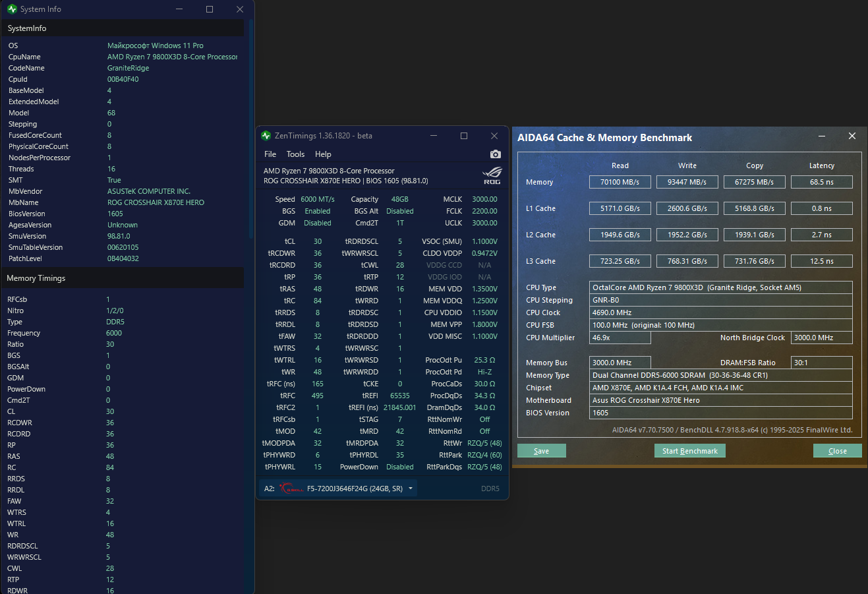The height and width of the screenshot is (594, 868).
Task: Click the VSOC (SMU) voltage 1.1000V
Action: (x=484, y=241)
